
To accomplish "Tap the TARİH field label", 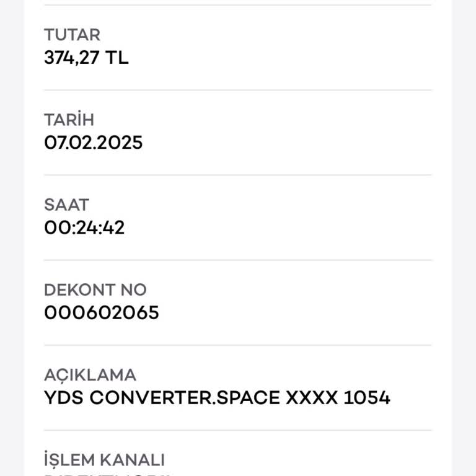I will click(69, 120).
